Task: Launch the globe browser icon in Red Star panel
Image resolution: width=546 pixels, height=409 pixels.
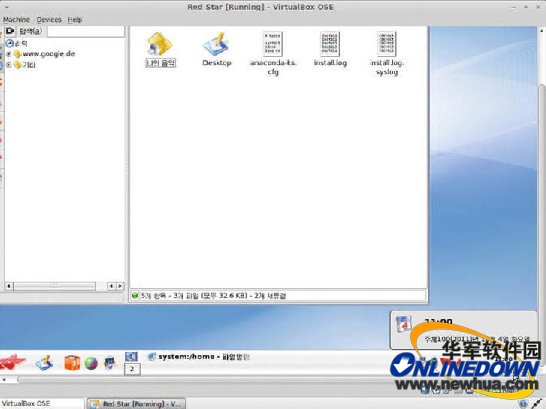Action: 91,364
